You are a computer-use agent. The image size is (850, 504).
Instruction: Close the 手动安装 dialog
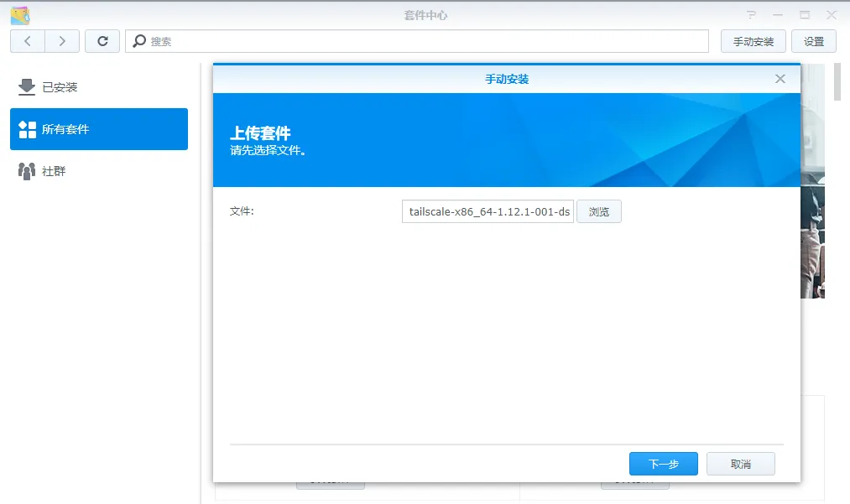pyautogui.click(x=780, y=79)
